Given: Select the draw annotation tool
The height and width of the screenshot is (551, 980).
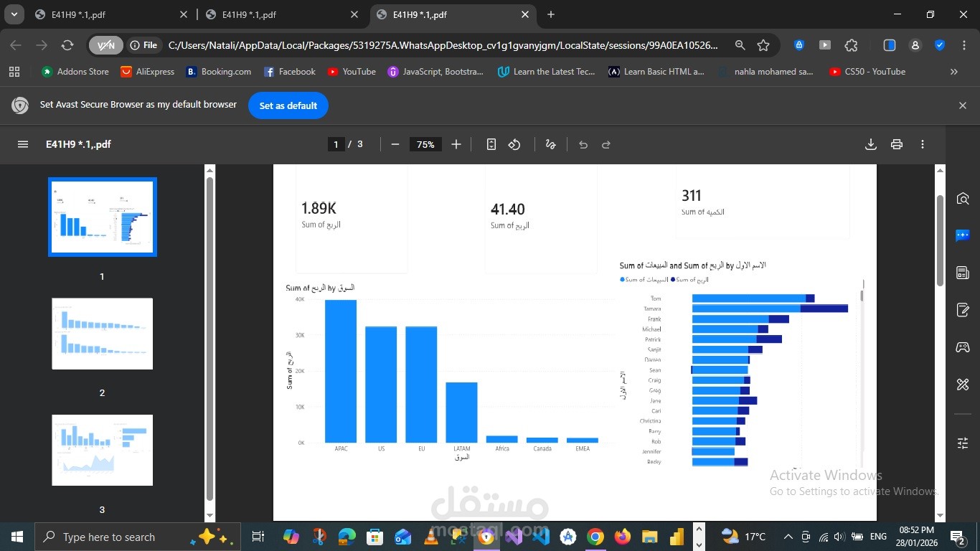Looking at the screenshot, I should 550,144.
